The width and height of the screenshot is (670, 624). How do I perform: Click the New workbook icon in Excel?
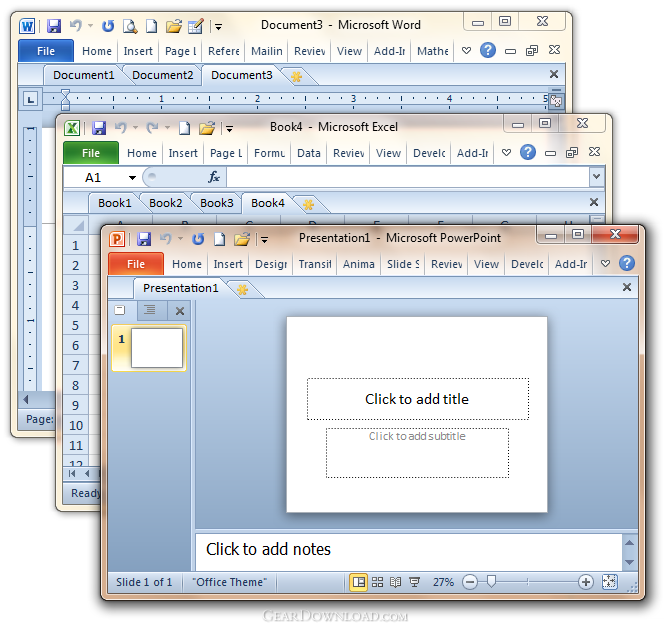pos(184,128)
